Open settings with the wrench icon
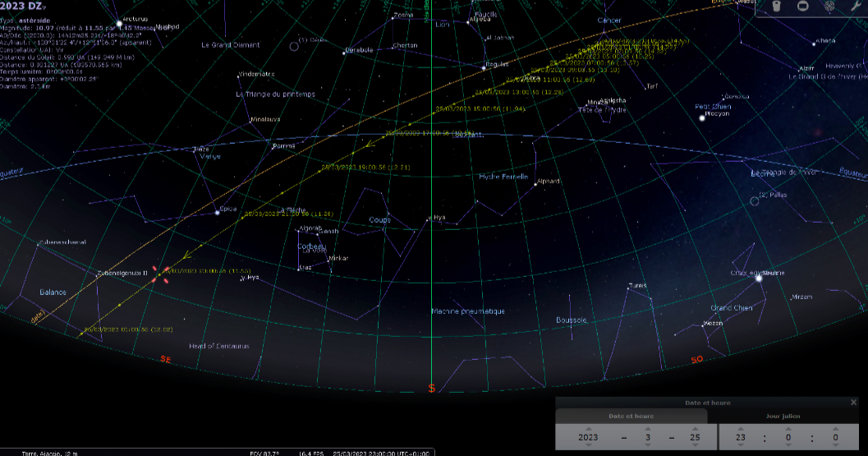The height and width of the screenshot is (456, 868). [x=854, y=7]
